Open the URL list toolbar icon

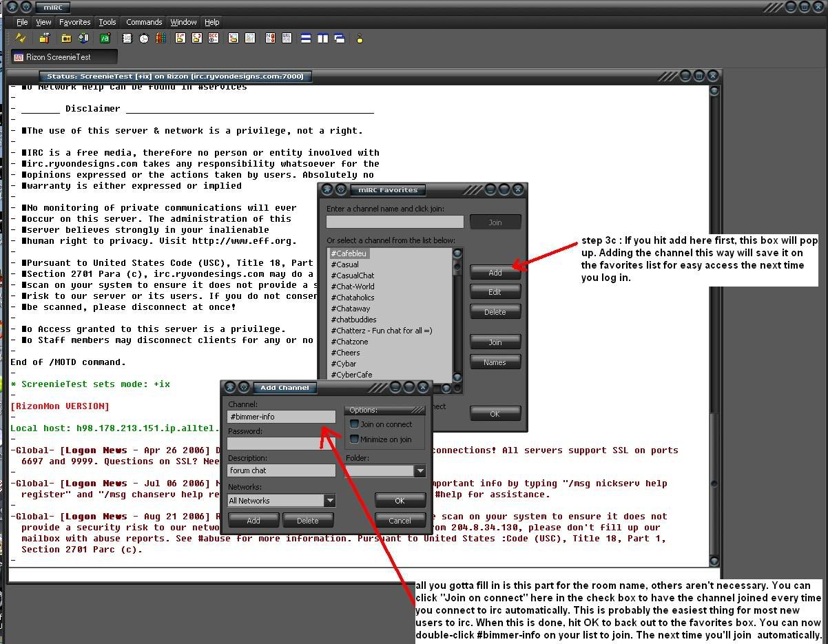tap(287, 39)
